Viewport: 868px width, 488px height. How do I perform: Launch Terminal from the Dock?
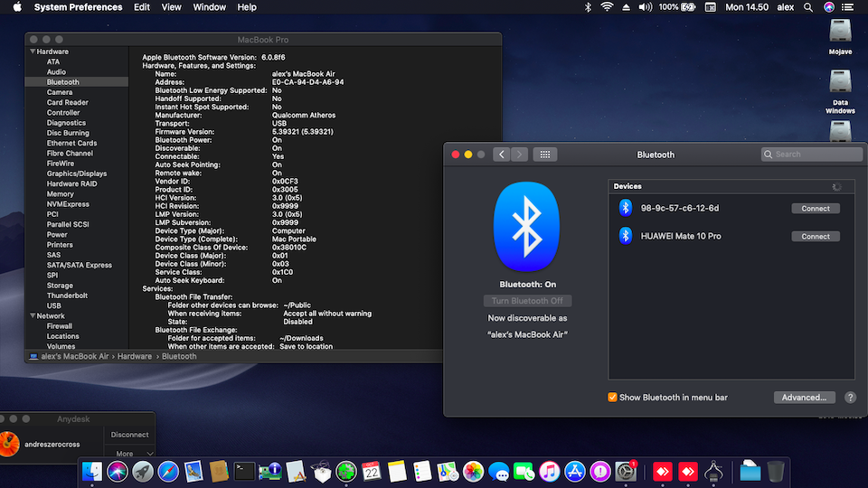[244, 471]
